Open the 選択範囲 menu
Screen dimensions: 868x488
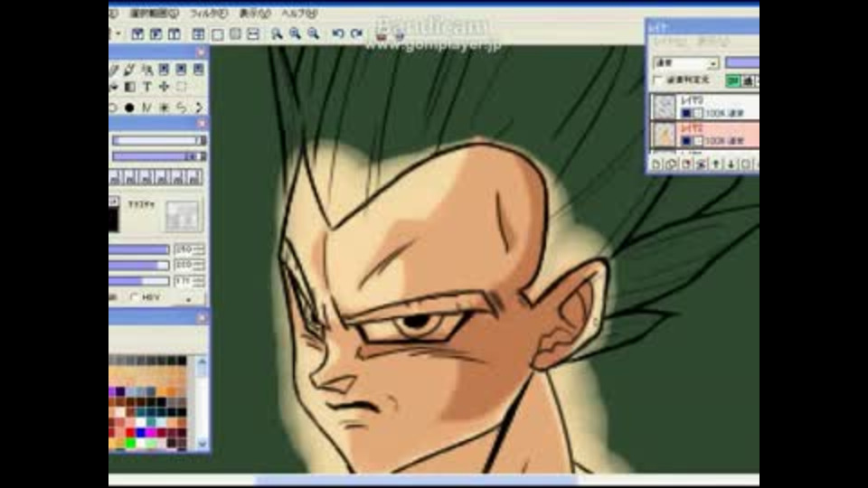point(154,14)
